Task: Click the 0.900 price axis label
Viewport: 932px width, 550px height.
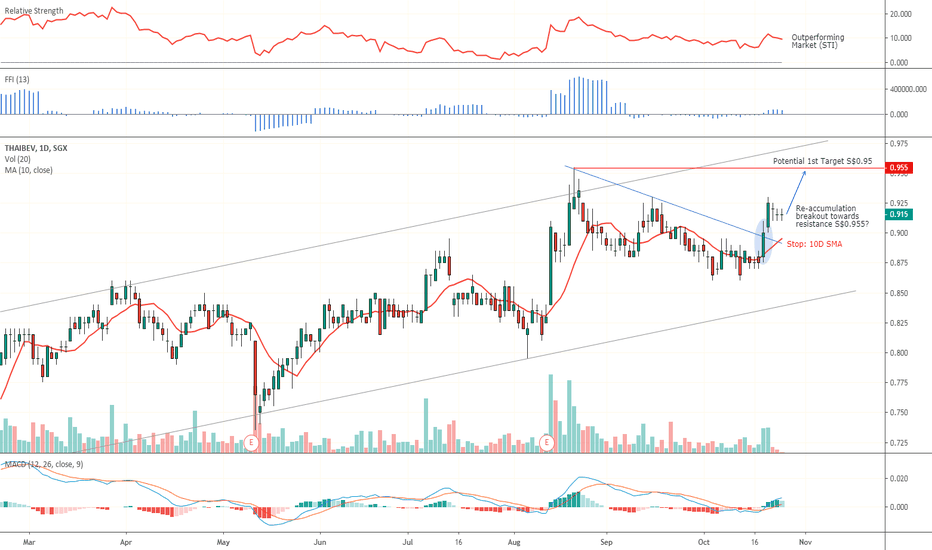Action: click(x=898, y=233)
